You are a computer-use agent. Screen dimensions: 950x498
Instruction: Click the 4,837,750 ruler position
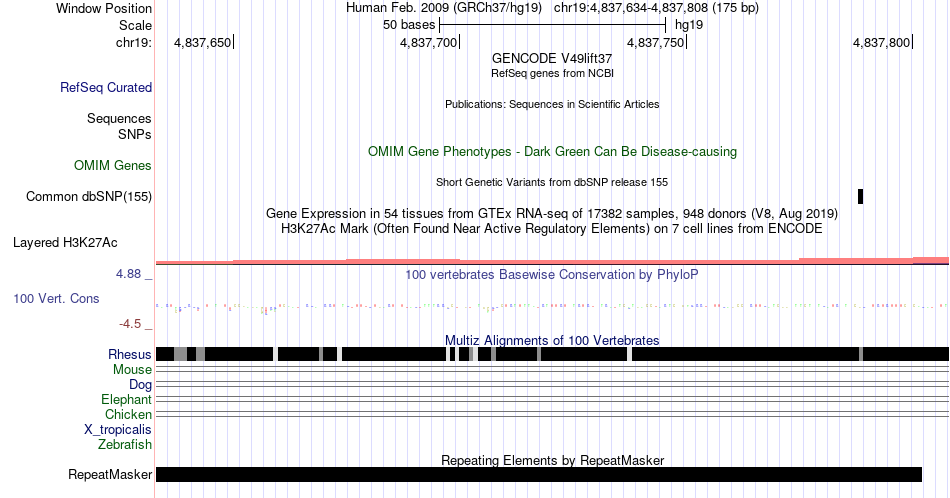[x=656, y=42]
